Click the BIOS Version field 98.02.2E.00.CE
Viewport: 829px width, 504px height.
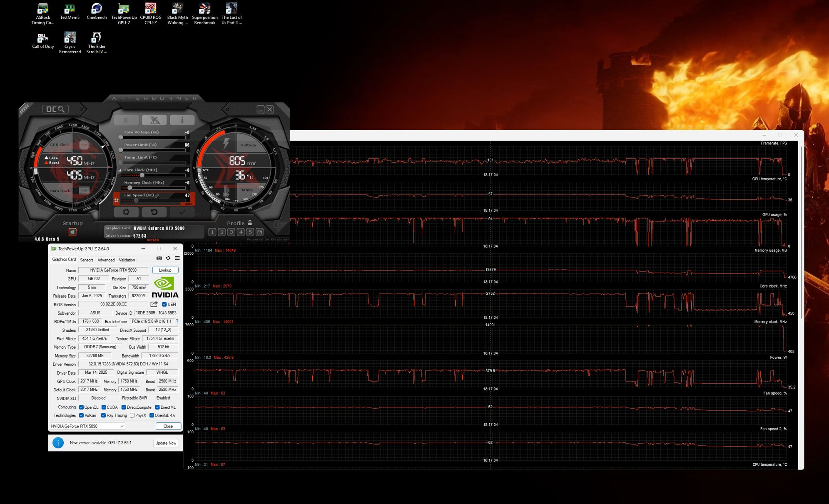tap(113, 304)
